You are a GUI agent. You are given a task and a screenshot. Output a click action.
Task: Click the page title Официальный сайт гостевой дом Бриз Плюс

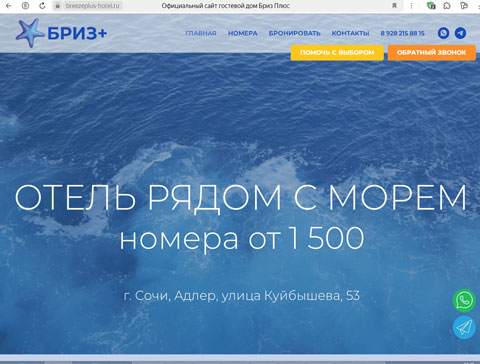225,6
